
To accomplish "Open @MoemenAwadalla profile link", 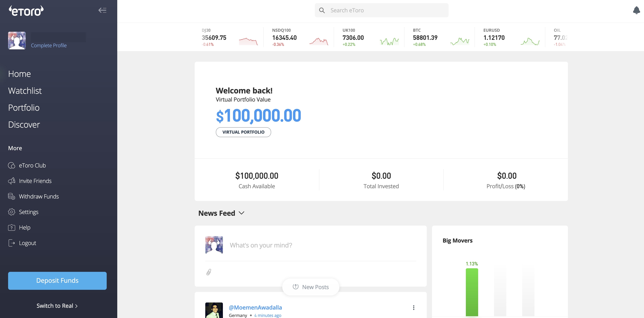I will tap(255, 307).
